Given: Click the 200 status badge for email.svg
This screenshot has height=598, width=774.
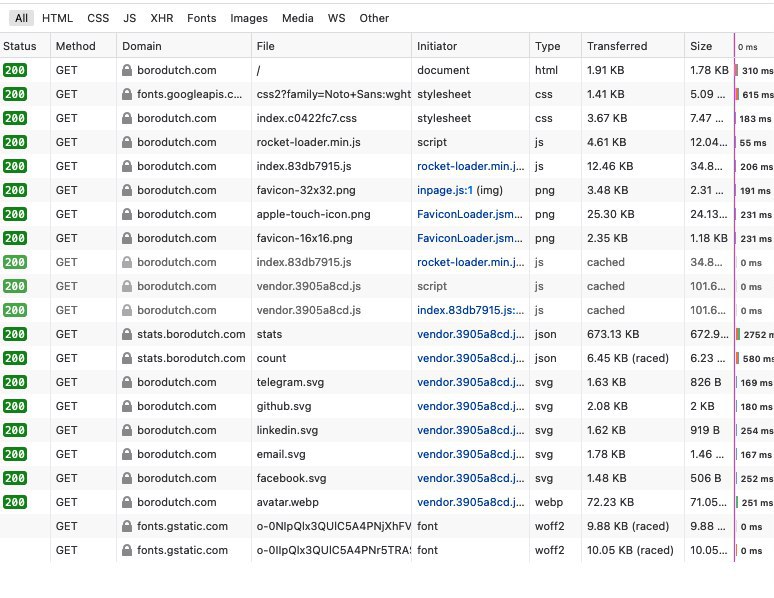Looking at the screenshot, I should (16, 454).
